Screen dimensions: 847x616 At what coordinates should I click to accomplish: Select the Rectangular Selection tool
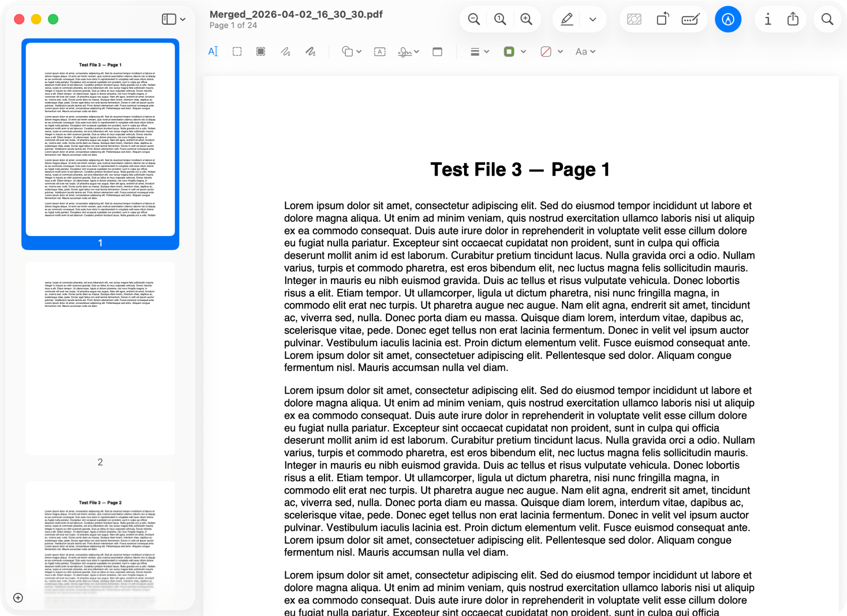pyautogui.click(x=237, y=51)
